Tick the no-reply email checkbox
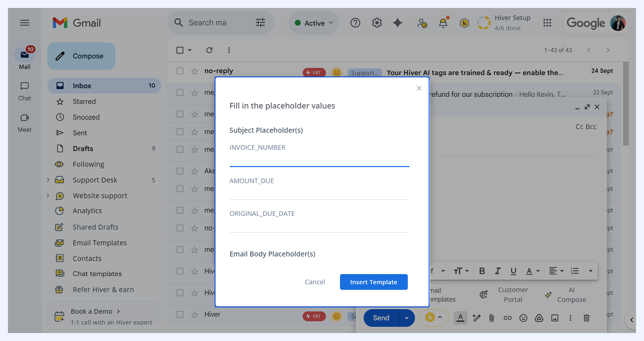Screen dimensions: 644x341 [180, 71]
